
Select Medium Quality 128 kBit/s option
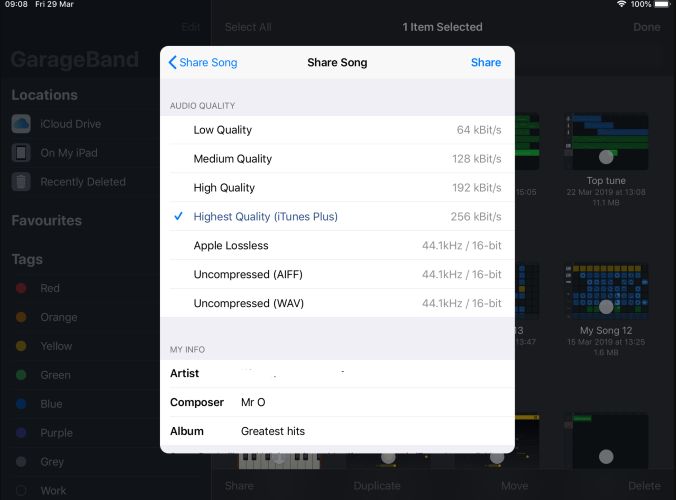[x=337, y=159]
